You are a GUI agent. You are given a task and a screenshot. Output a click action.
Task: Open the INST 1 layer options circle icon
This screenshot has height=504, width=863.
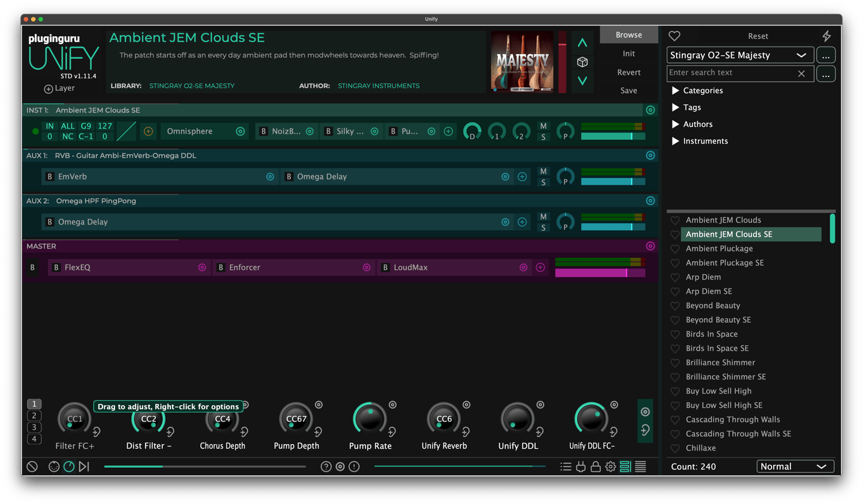click(x=650, y=110)
